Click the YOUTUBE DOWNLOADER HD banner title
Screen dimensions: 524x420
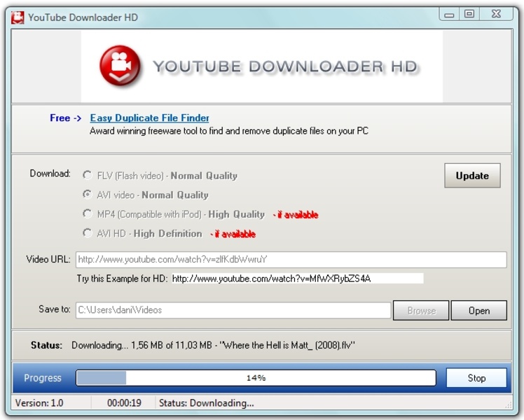[x=284, y=66]
